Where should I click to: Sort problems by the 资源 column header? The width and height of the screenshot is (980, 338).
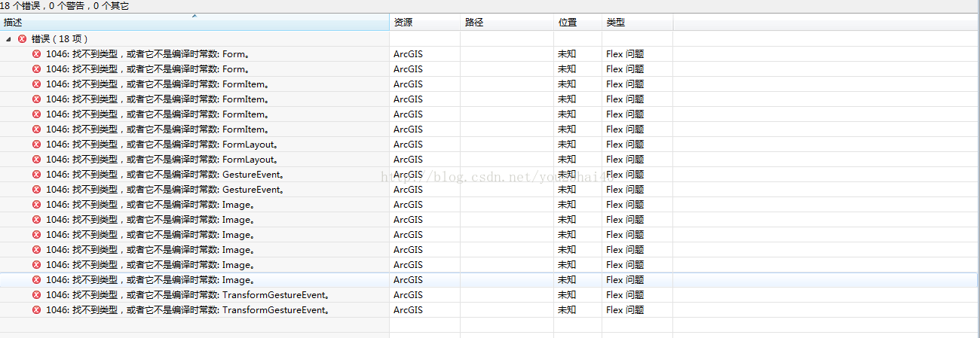[x=425, y=23]
